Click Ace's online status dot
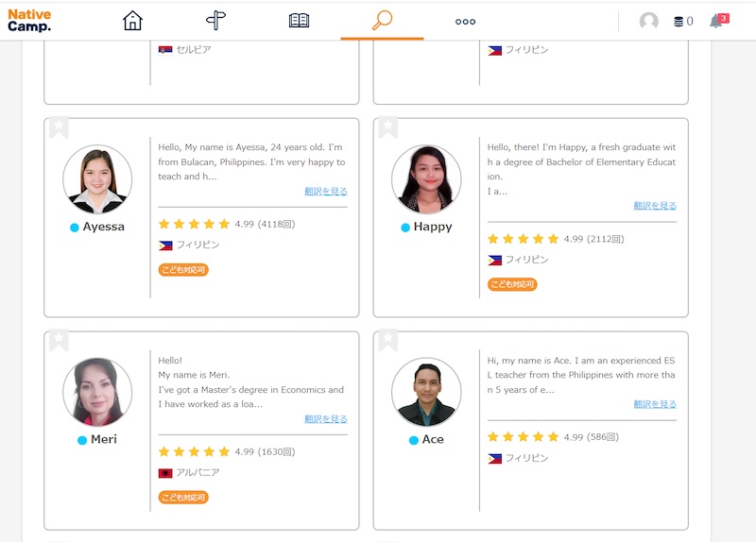 pos(414,440)
